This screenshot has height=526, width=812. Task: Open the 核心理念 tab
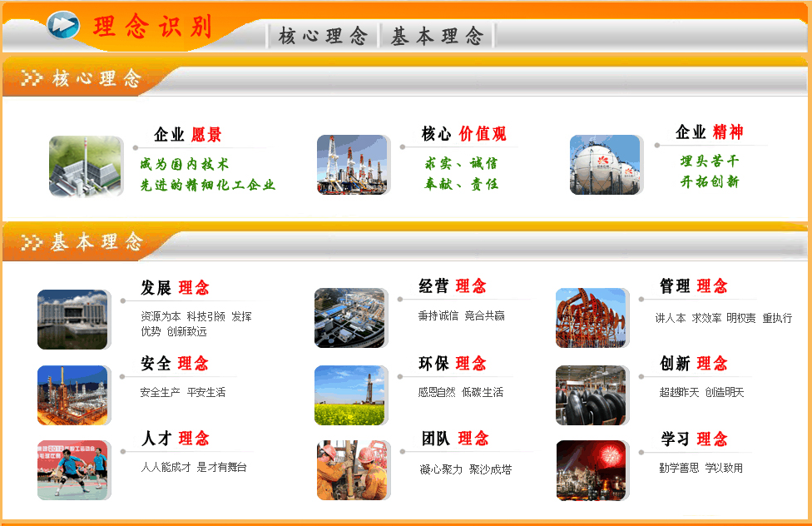point(323,36)
